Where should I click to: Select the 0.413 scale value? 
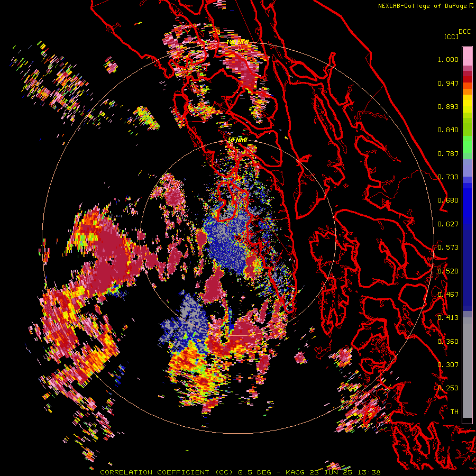[x=448, y=318]
